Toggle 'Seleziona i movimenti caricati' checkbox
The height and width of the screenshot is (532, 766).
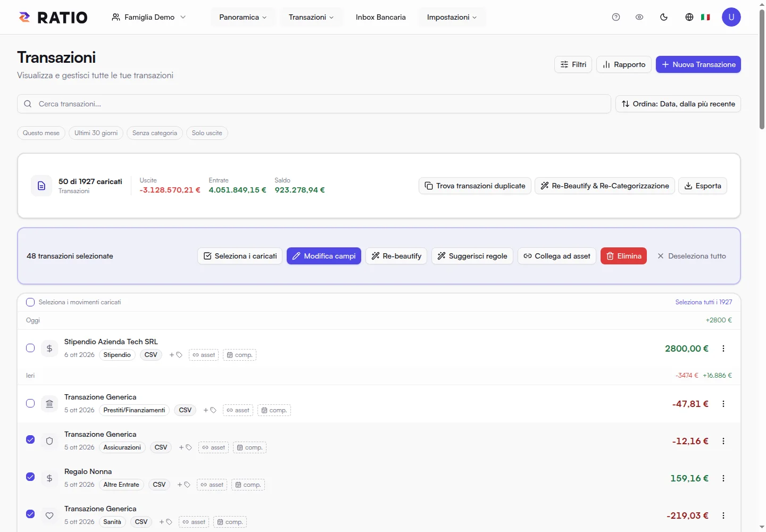(30, 302)
